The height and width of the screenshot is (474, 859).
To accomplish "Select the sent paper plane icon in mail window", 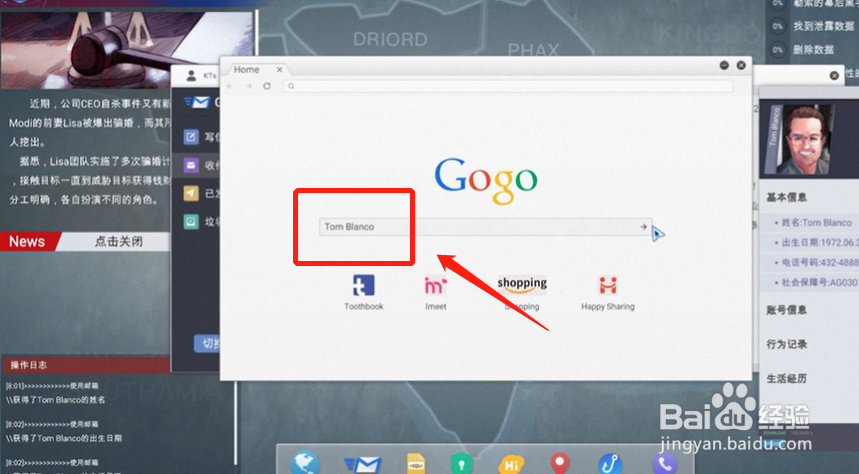I will coord(191,193).
